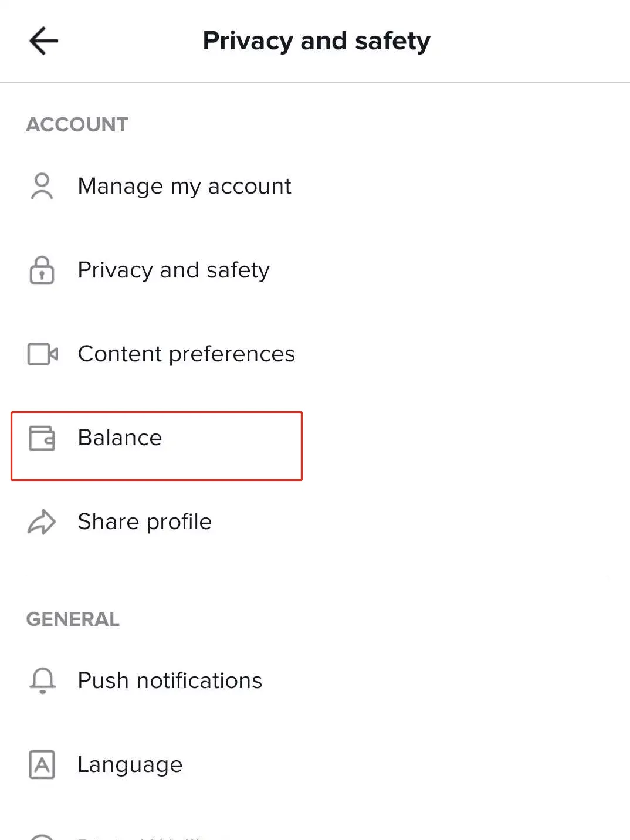Click the video camera icon for content preferences

[x=43, y=354]
